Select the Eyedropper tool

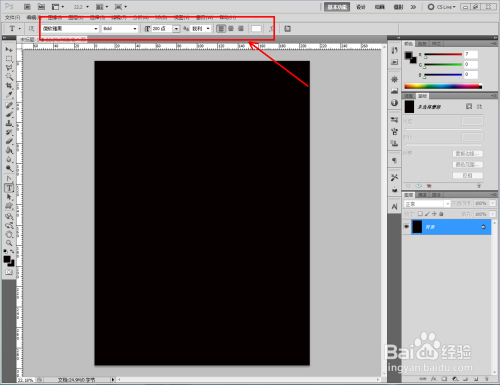click(x=9, y=95)
